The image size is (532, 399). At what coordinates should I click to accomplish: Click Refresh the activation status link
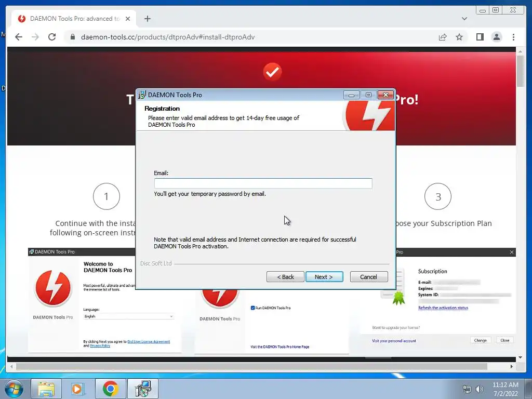[443, 308]
